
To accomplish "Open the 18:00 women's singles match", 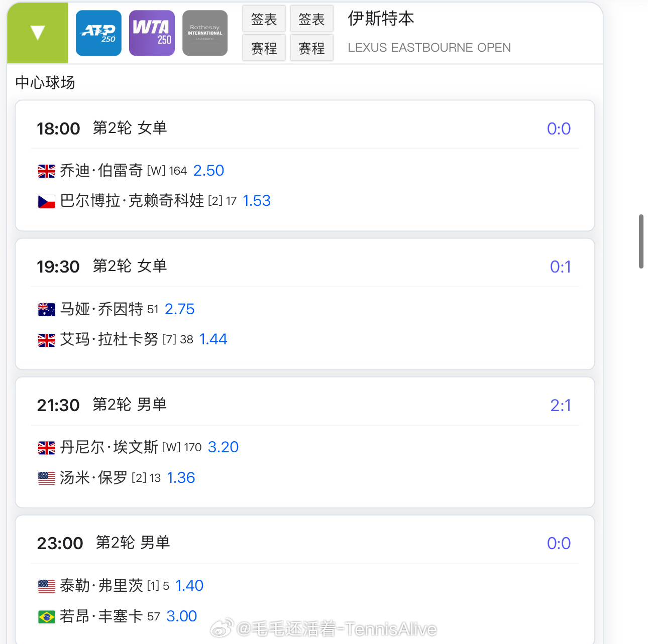I will (x=305, y=166).
